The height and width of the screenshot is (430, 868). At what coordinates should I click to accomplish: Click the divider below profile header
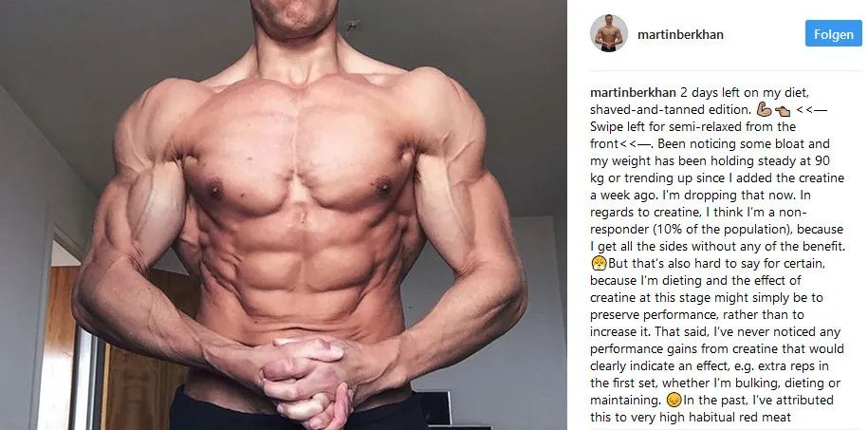tap(726, 70)
